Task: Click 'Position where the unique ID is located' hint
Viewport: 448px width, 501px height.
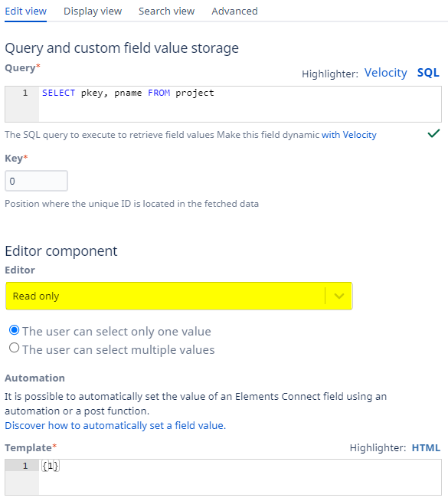Action: (132, 204)
